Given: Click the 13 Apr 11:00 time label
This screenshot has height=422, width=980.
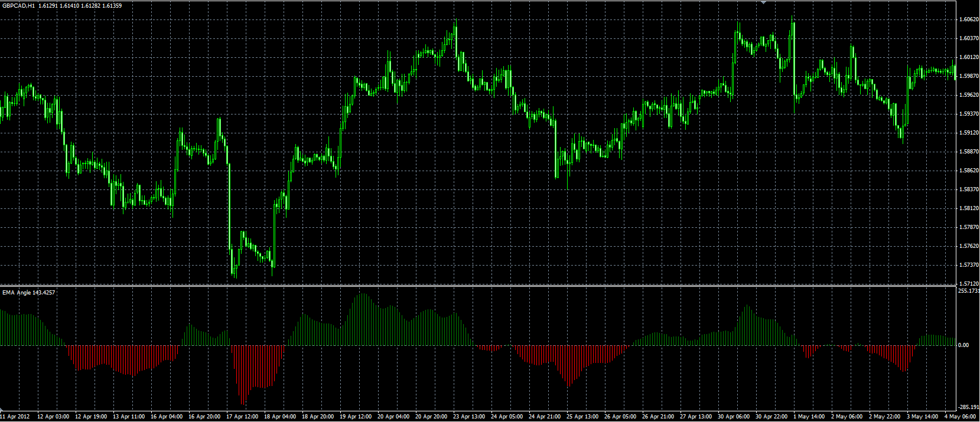Looking at the screenshot, I should coord(129,417).
